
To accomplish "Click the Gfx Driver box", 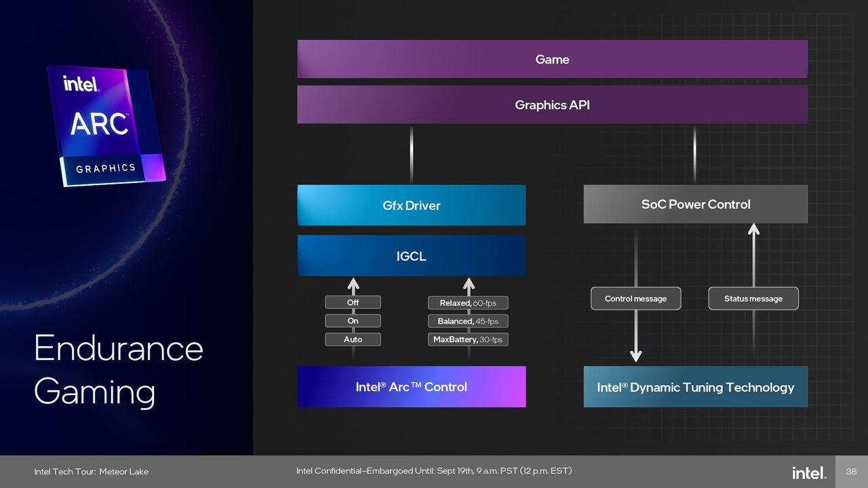I will [411, 205].
